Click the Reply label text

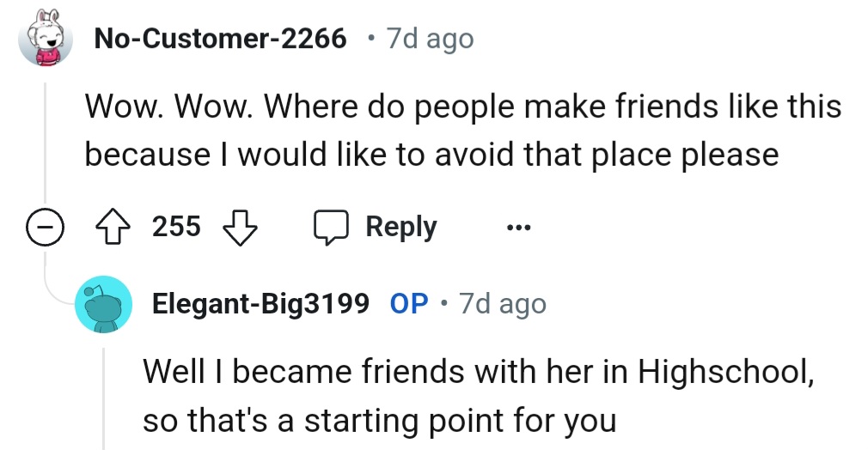coord(400,228)
